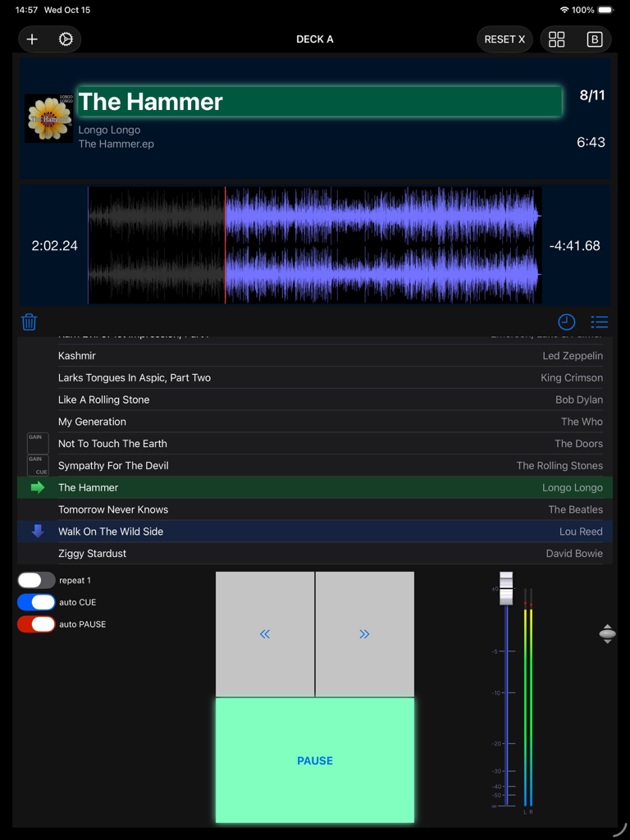Tap remaining time -4:41.68
Screen dimensions: 630x840
575,246
